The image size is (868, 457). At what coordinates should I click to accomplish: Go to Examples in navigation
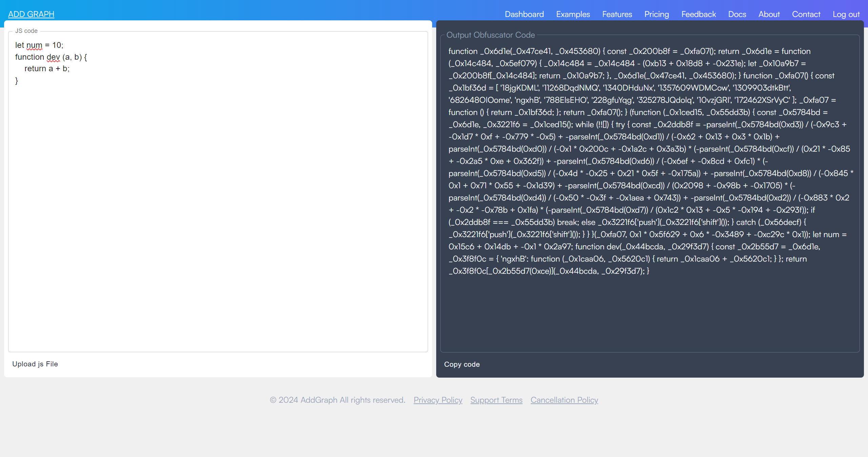(573, 14)
